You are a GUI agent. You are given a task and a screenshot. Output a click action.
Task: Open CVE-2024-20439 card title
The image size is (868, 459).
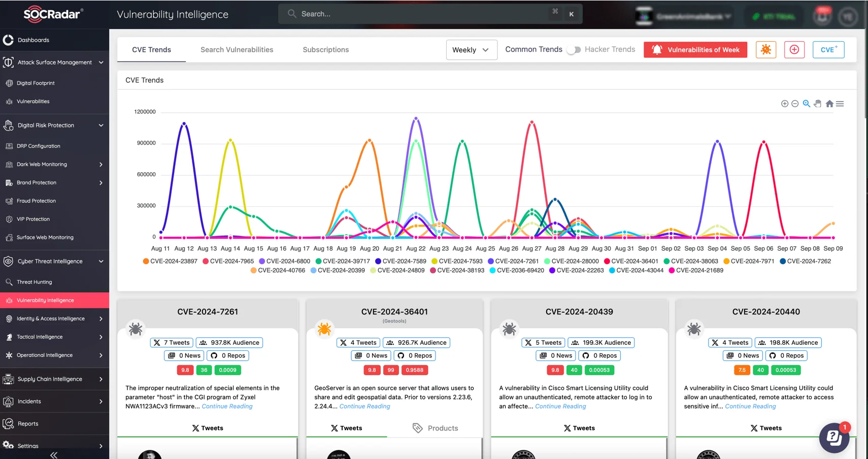pyautogui.click(x=579, y=312)
